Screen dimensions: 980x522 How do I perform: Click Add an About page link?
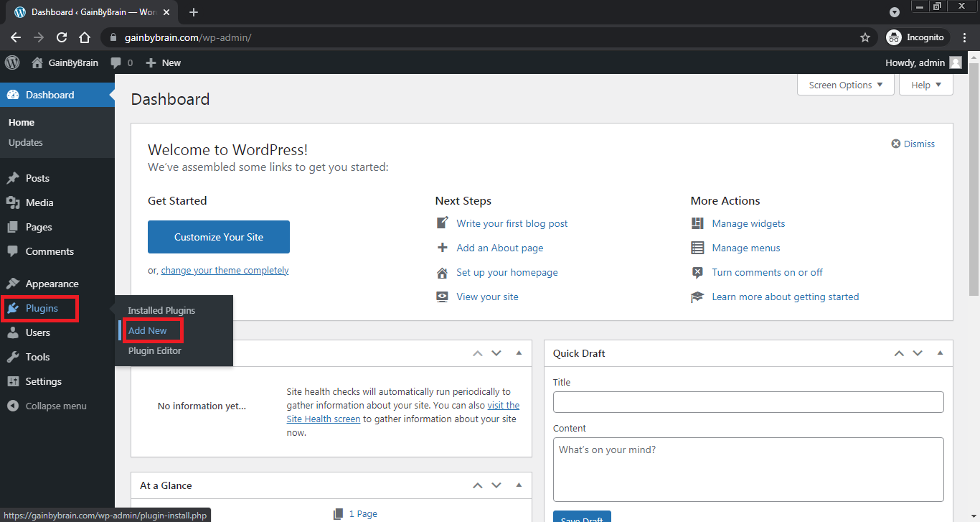[500, 248]
